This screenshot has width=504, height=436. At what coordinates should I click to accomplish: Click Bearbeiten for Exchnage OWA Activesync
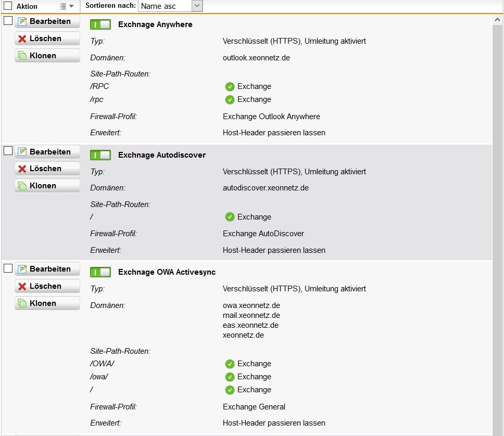pyautogui.click(x=47, y=269)
